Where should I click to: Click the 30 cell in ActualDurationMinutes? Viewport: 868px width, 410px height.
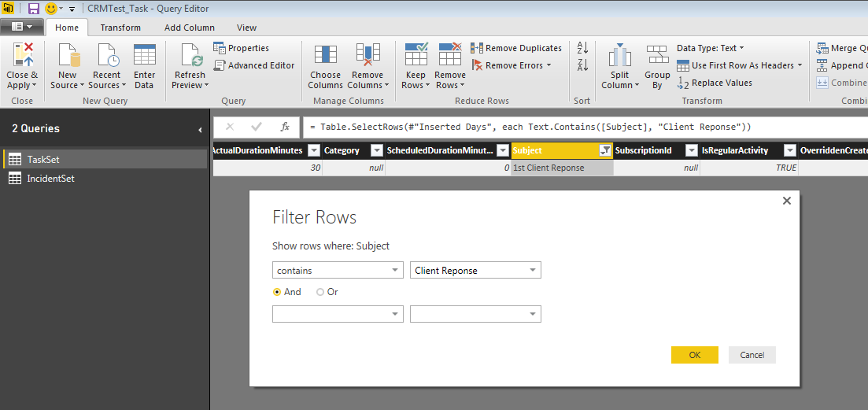pyautogui.click(x=268, y=168)
